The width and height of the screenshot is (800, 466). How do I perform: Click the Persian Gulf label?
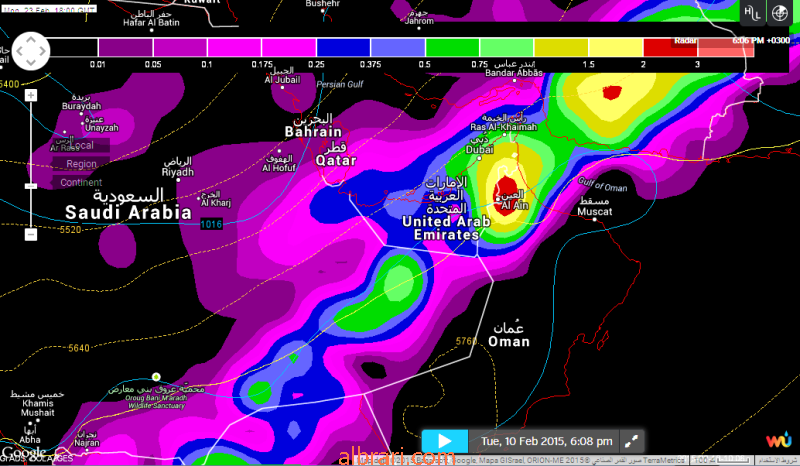pos(340,84)
